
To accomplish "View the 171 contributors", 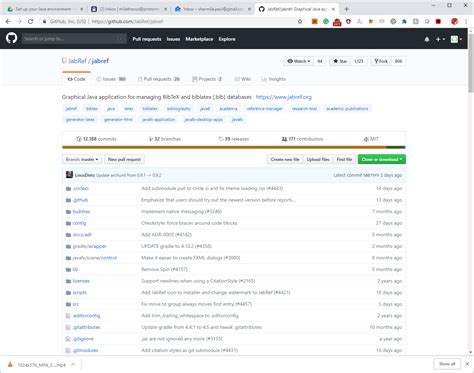I will [x=302, y=139].
